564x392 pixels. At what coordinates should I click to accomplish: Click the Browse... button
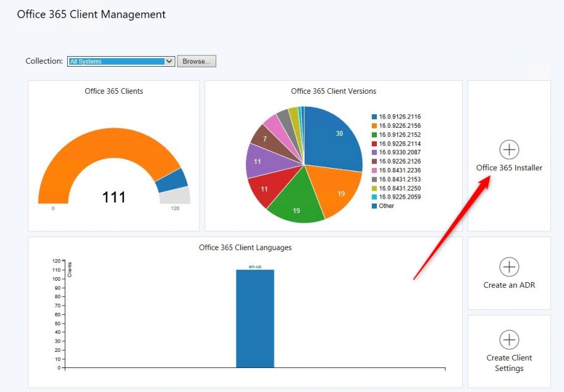(x=196, y=62)
